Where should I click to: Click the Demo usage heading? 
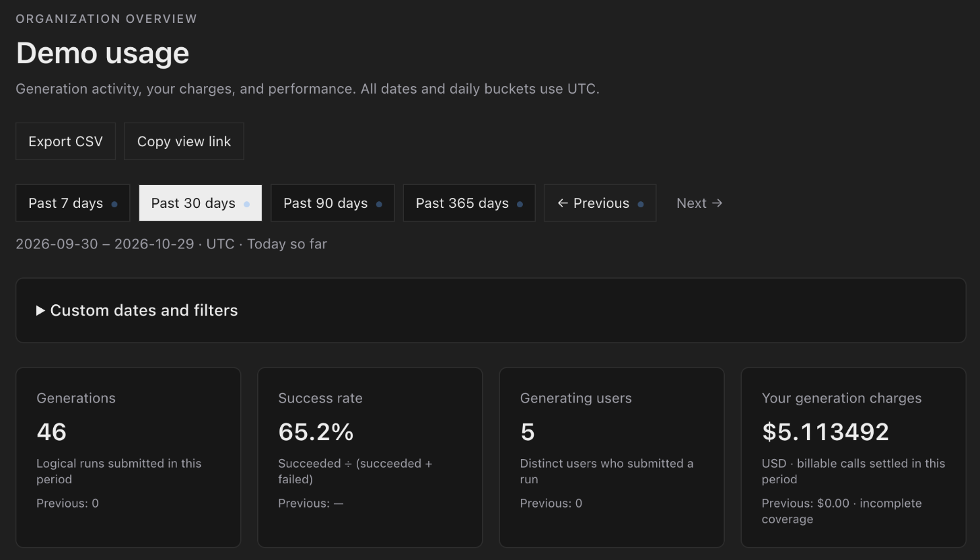coord(102,53)
